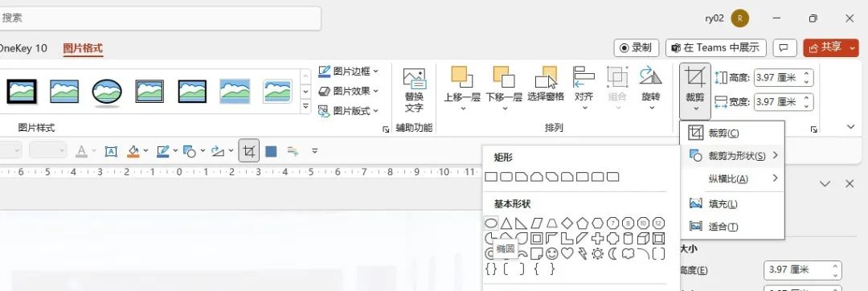The width and height of the screenshot is (868, 291).
Task: Pick the cloud shape
Action: coord(628,253)
